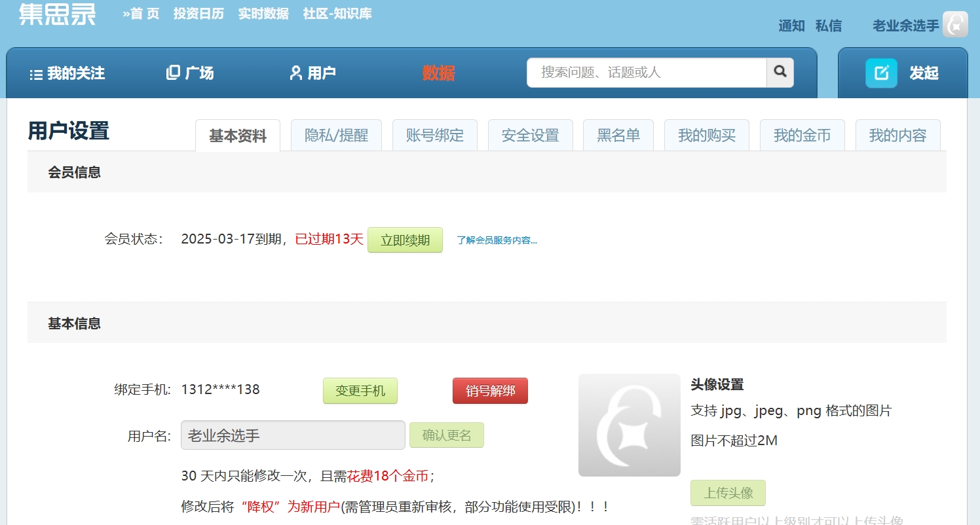Screen dimensions: 980x525
Task: Go to 我的关注 in the main menu
Action: (x=76, y=73)
